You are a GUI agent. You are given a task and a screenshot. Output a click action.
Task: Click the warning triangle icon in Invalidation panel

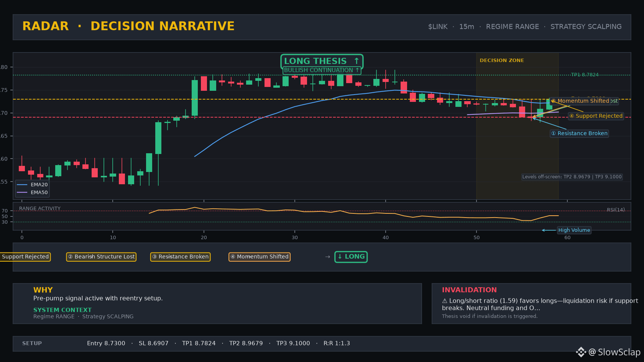click(445, 301)
